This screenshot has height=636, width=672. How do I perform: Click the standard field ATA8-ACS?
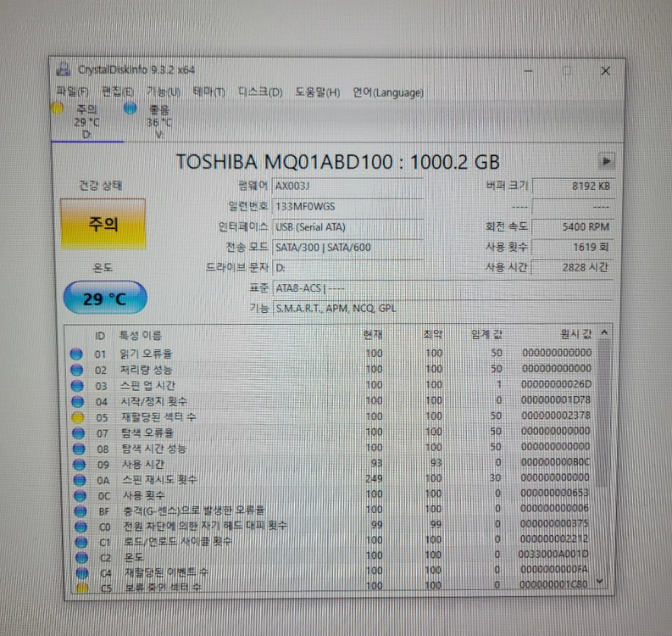point(442,288)
